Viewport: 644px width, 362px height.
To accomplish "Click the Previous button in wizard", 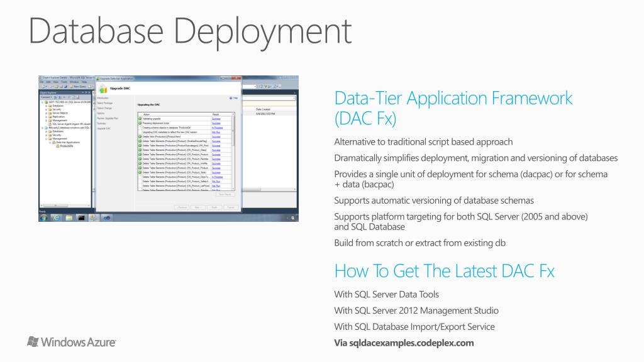I will coord(182,207).
